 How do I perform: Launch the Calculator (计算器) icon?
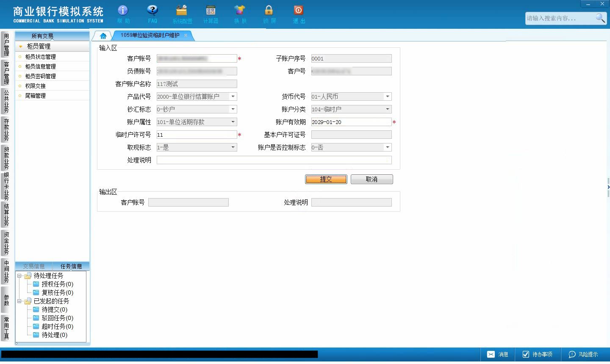211,14
